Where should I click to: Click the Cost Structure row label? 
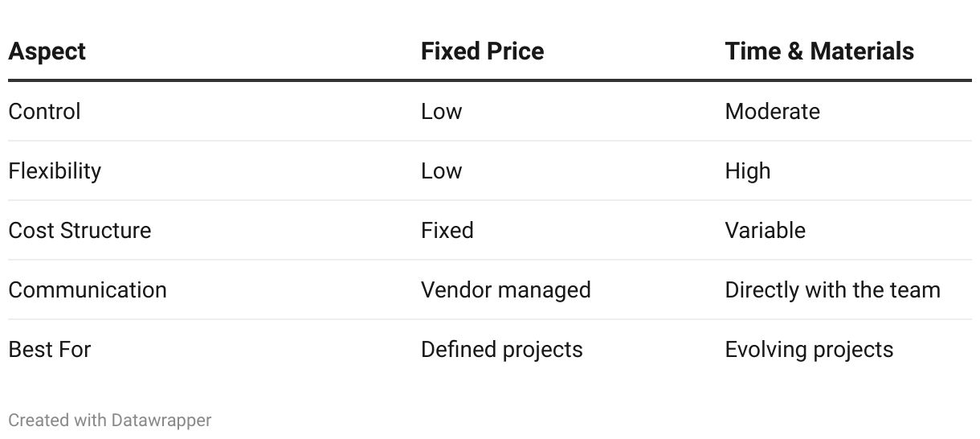point(80,230)
